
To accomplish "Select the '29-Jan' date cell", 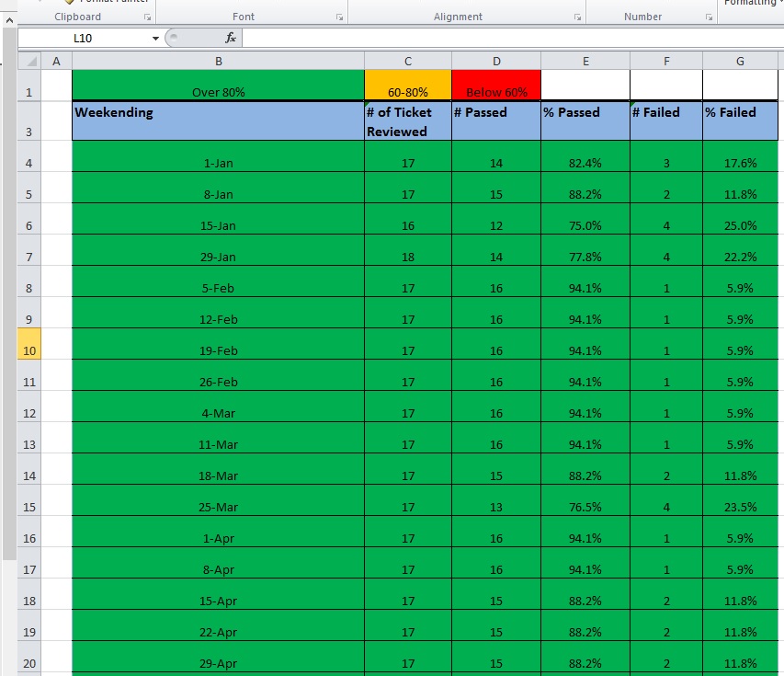I will [x=219, y=250].
